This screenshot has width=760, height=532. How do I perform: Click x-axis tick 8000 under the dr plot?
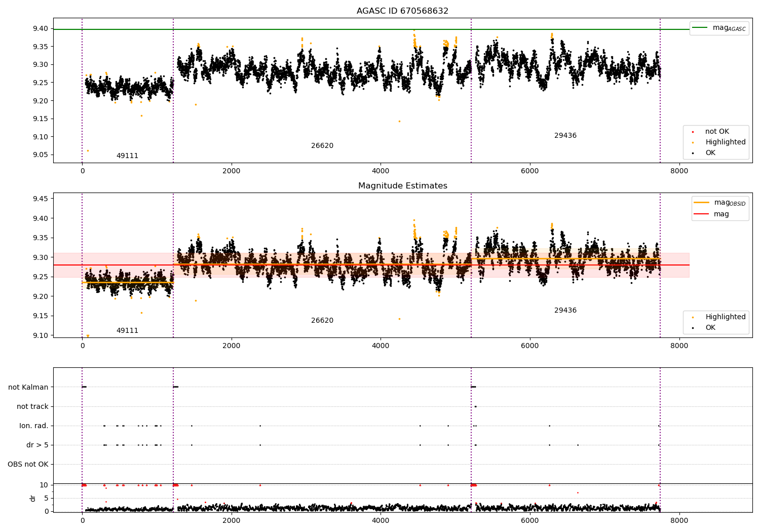pyautogui.click(x=679, y=520)
